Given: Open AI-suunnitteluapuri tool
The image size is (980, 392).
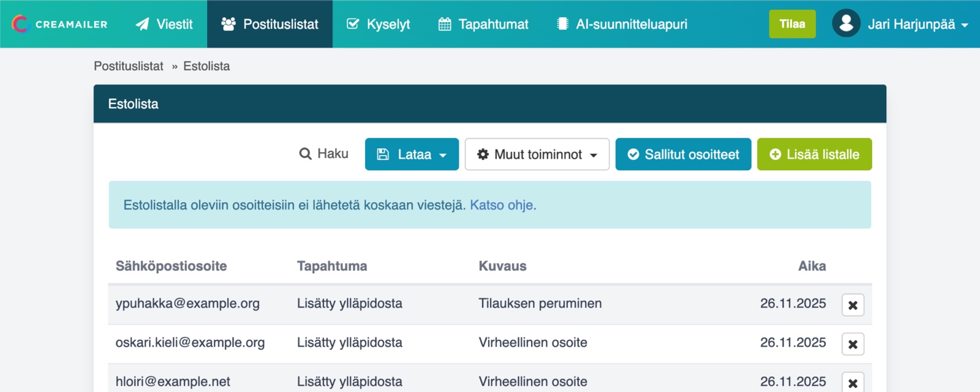Looking at the screenshot, I should 622,24.
